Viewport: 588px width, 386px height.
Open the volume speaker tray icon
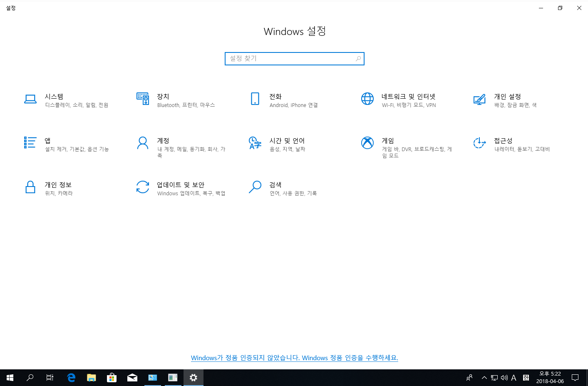tap(504, 378)
